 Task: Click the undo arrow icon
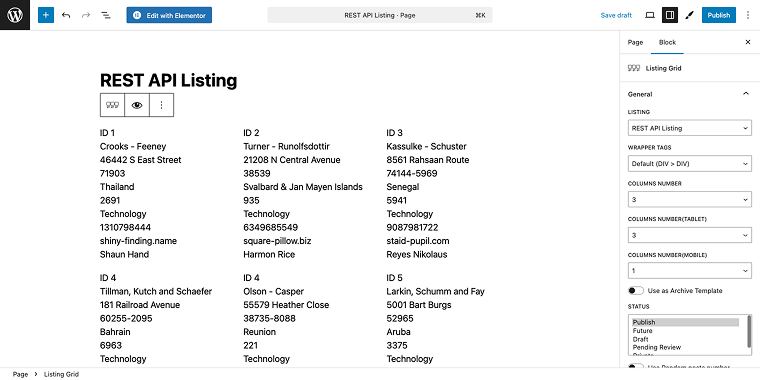pyautogui.click(x=66, y=15)
